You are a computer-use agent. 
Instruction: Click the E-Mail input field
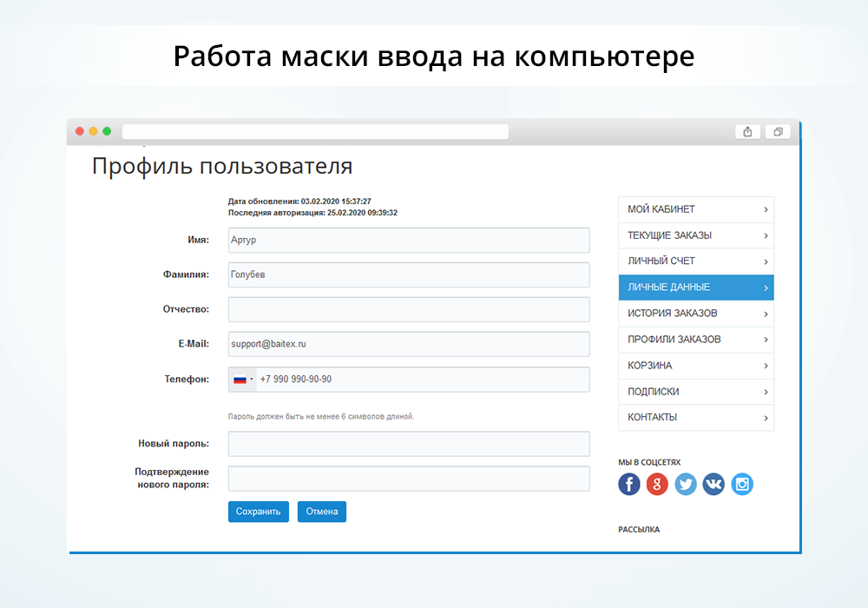click(x=408, y=344)
